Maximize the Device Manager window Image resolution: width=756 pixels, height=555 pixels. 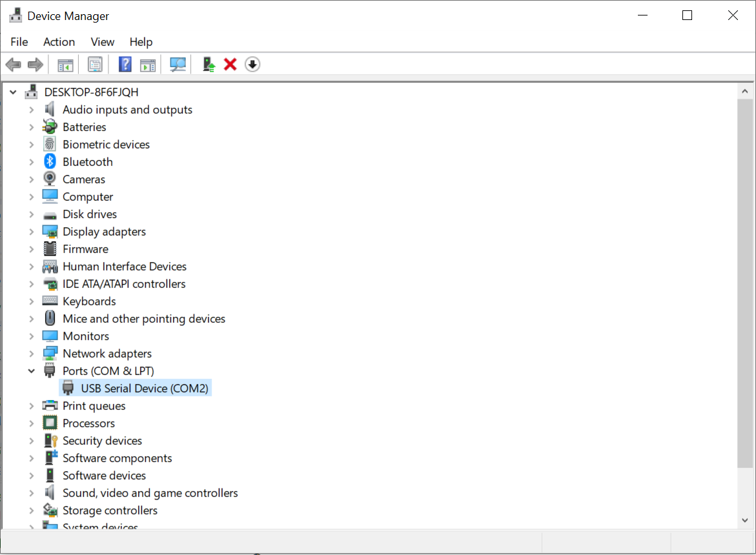coord(687,15)
